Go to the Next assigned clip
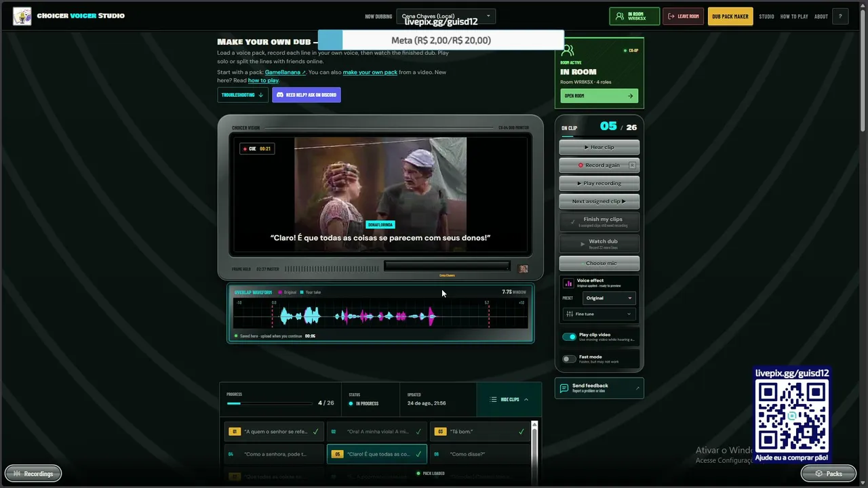Viewport: 868px width, 488px height. pyautogui.click(x=599, y=202)
